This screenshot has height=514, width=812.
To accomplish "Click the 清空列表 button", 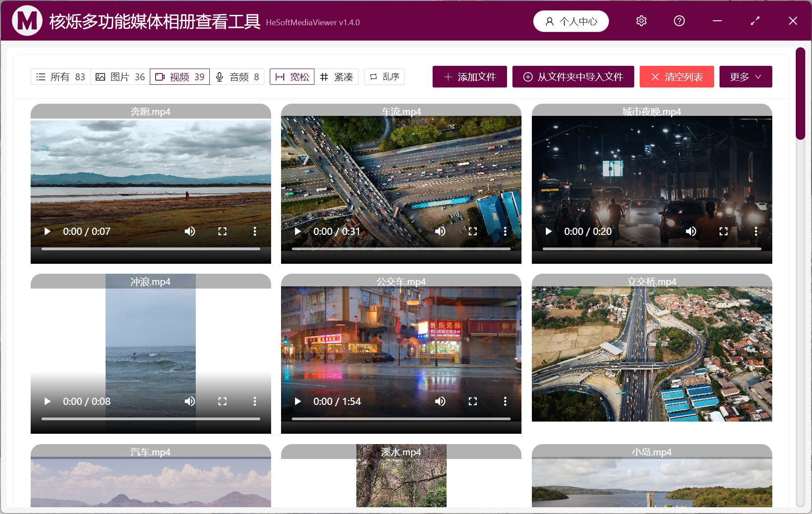I will [677, 77].
